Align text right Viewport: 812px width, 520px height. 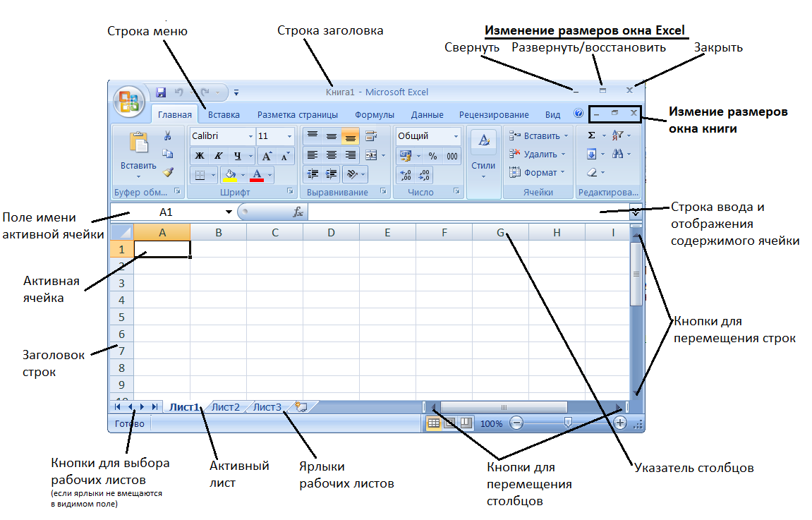pyautogui.click(x=351, y=155)
